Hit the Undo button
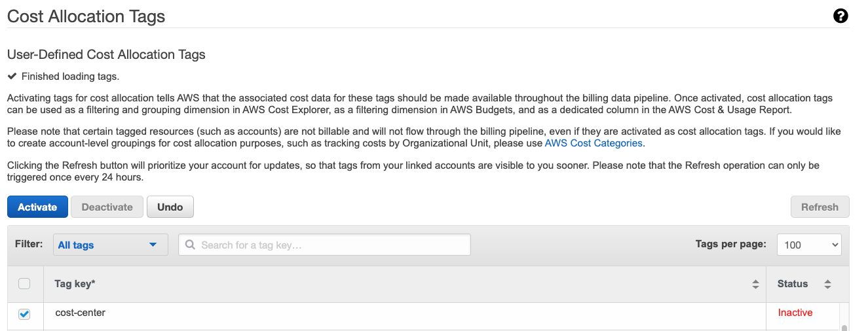The height and width of the screenshot is (331, 868). (170, 207)
